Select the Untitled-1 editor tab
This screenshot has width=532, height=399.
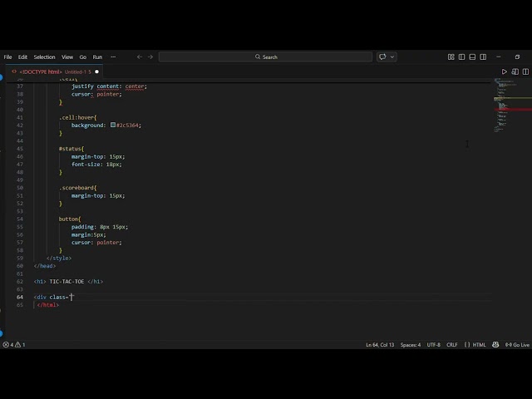tap(55, 72)
